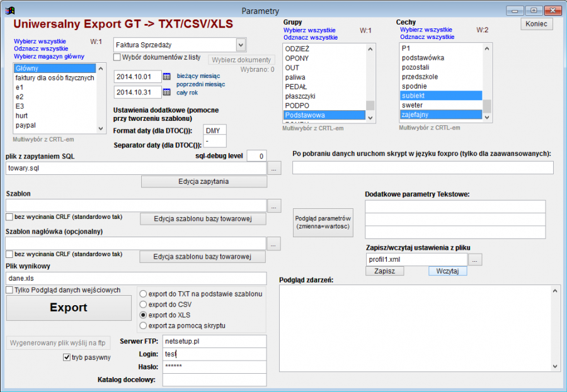Select 'paliwa' in the Grupy list
Screen dimensions: 567x392
324,77
